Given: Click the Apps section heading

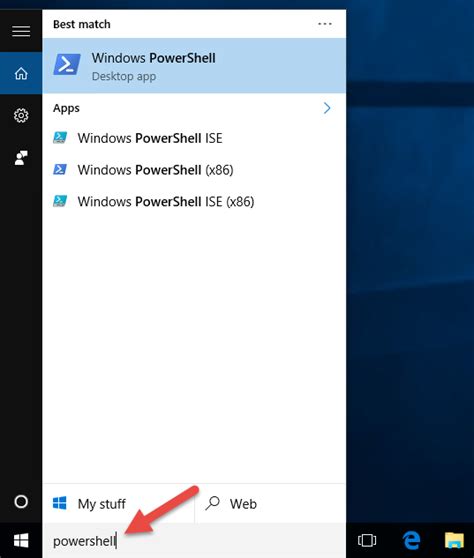Looking at the screenshot, I should point(66,108).
